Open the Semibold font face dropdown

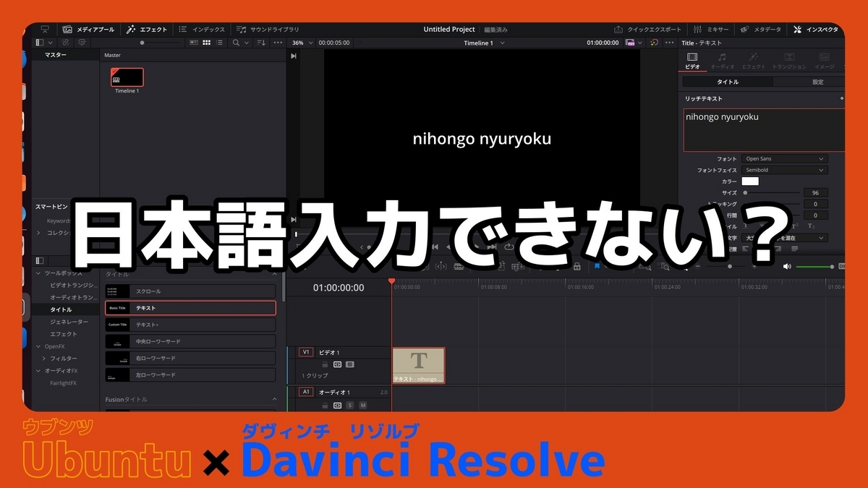click(786, 169)
